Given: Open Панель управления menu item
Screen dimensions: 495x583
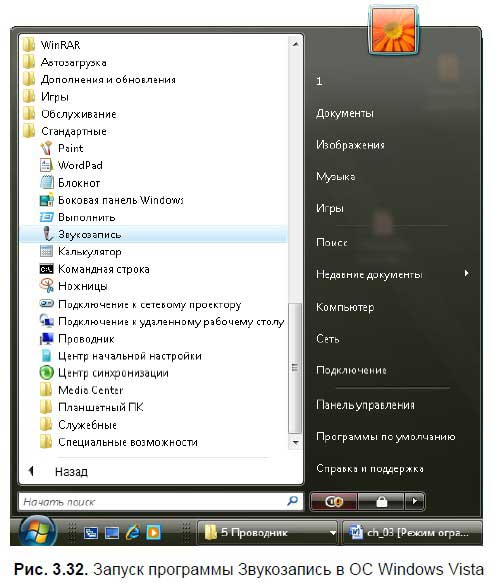Looking at the screenshot, I should (365, 405).
